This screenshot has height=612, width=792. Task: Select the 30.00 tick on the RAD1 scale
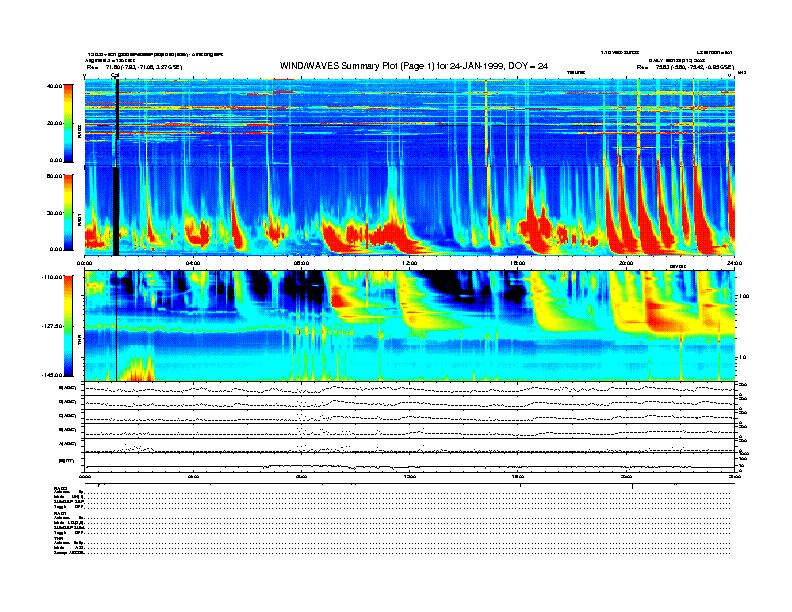click(54, 213)
